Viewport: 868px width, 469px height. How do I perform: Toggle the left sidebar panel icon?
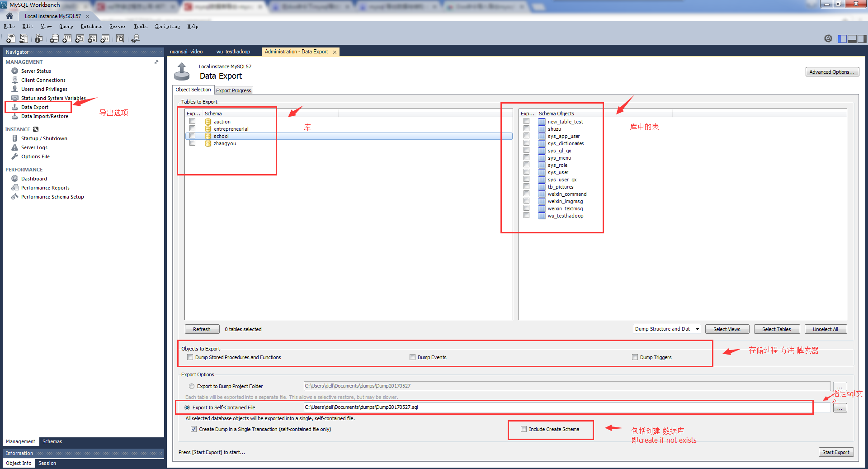(x=842, y=39)
